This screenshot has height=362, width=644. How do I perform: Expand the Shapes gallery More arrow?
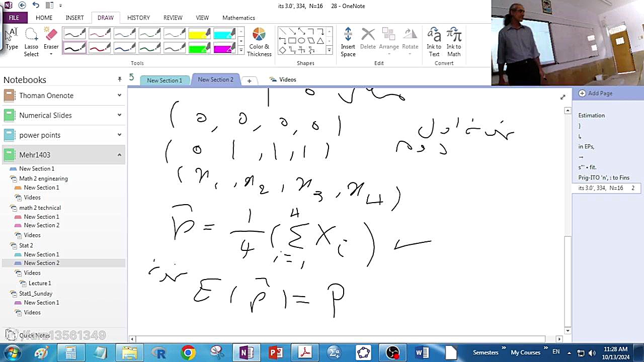[329, 50]
